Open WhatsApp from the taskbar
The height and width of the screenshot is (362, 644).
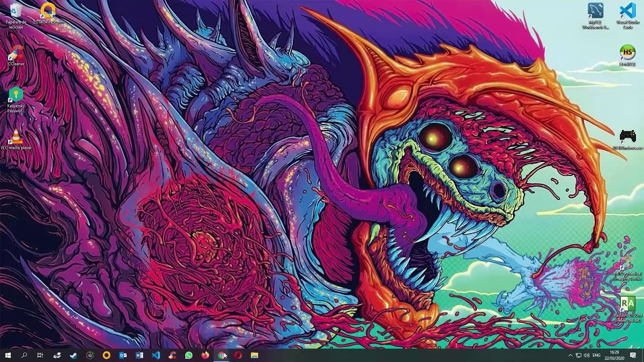tap(189, 355)
